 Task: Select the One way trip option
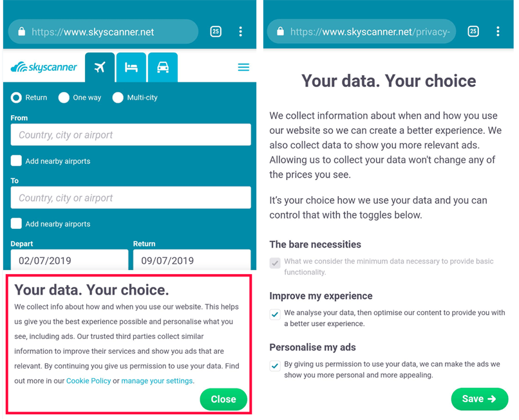(64, 98)
